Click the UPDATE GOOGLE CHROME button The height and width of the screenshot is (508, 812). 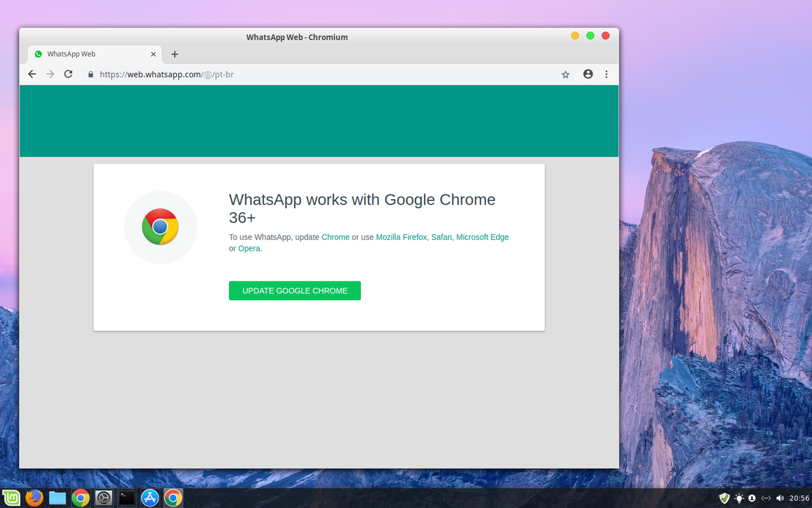295,291
